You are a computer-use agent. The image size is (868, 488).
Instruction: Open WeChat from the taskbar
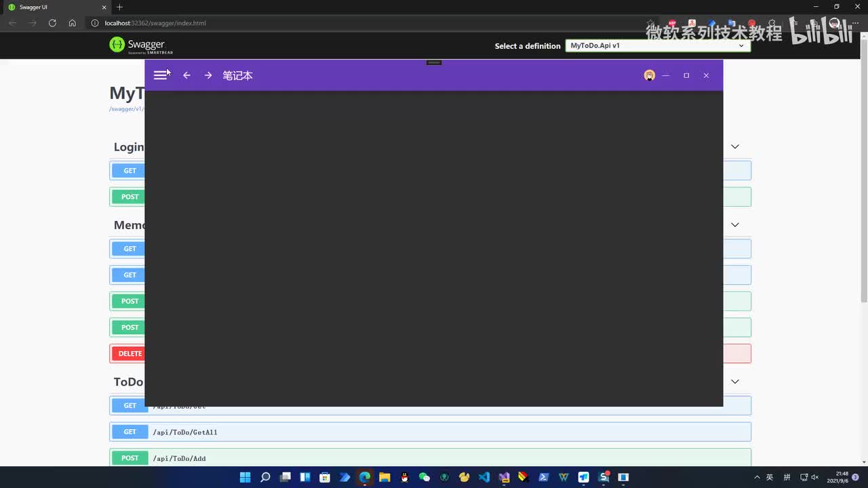pos(425,477)
